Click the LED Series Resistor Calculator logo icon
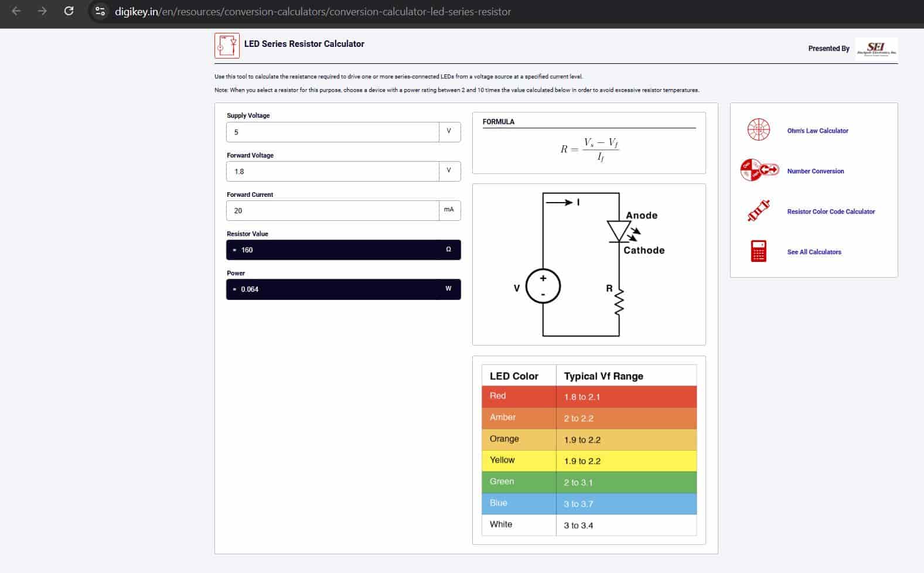This screenshot has width=924, height=573. click(x=227, y=46)
